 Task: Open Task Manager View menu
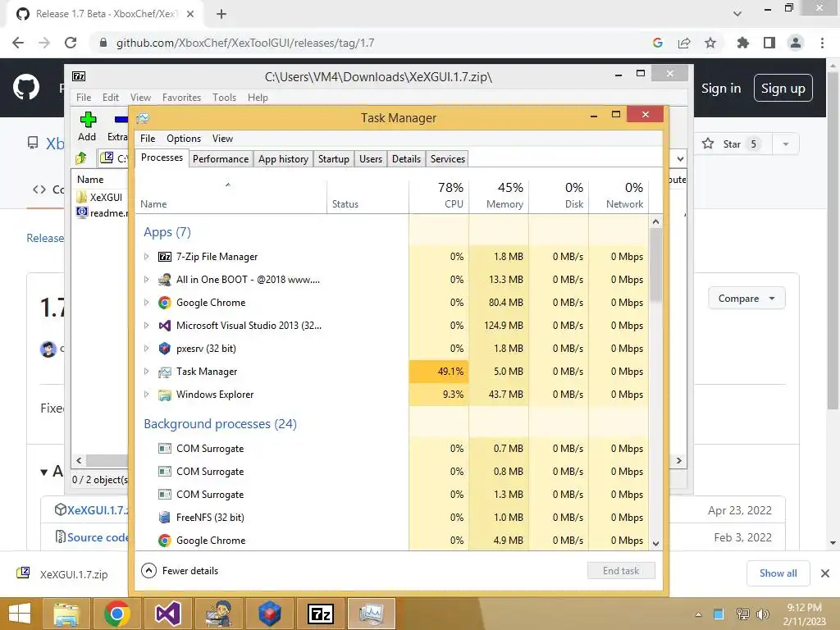(x=222, y=139)
